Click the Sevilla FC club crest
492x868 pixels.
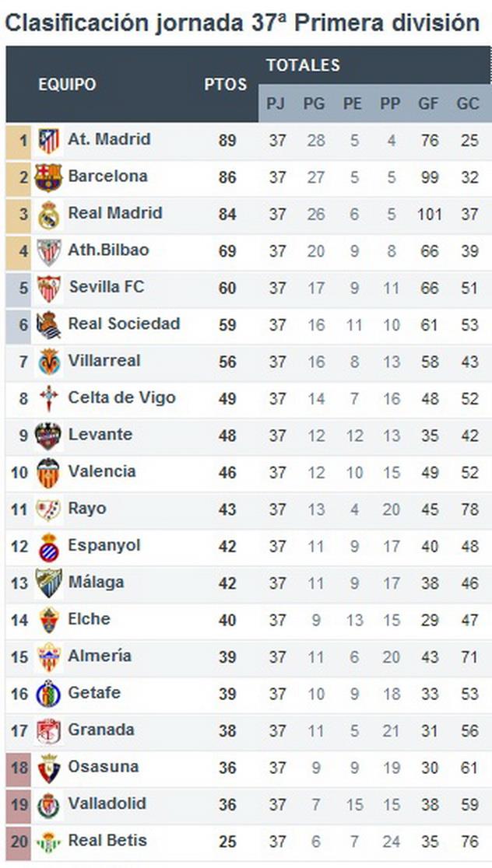[x=48, y=289]
